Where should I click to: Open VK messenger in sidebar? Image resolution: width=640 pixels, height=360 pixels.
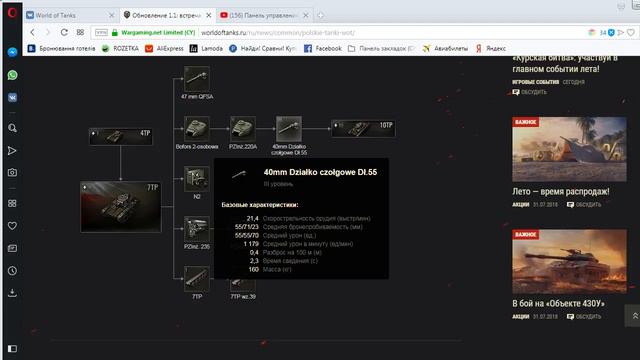(12, 98)
